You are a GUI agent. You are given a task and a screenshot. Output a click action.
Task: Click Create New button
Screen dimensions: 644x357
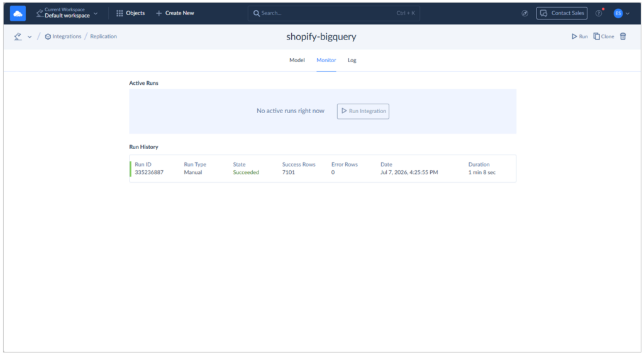click(x=175, y=13)
